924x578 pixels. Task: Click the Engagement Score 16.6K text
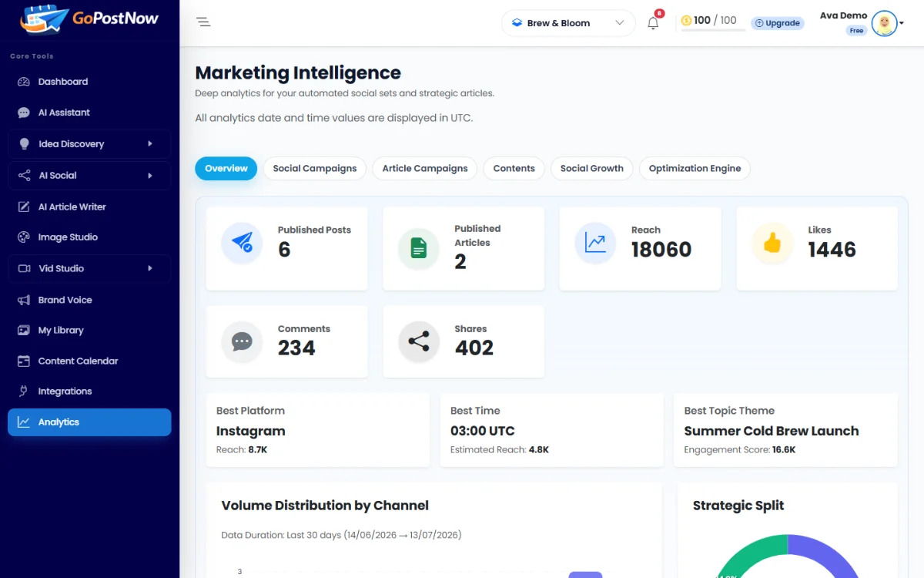tap(740, 449)
